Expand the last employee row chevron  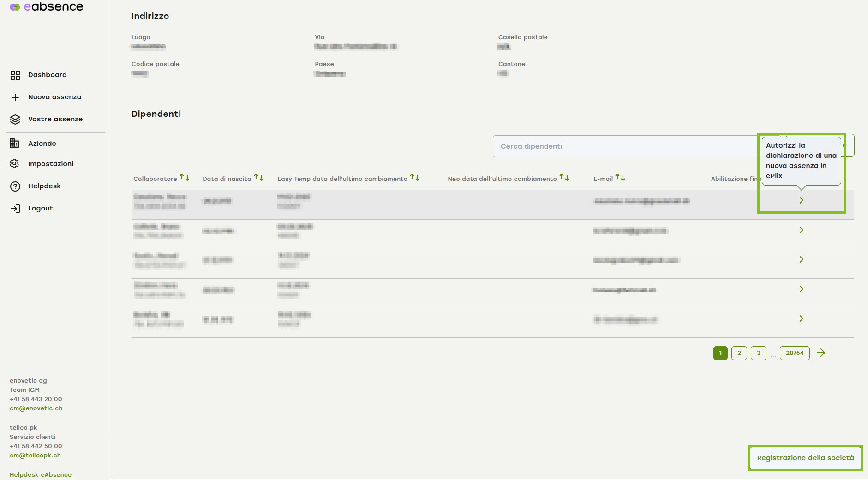click(x=802, y=318)
